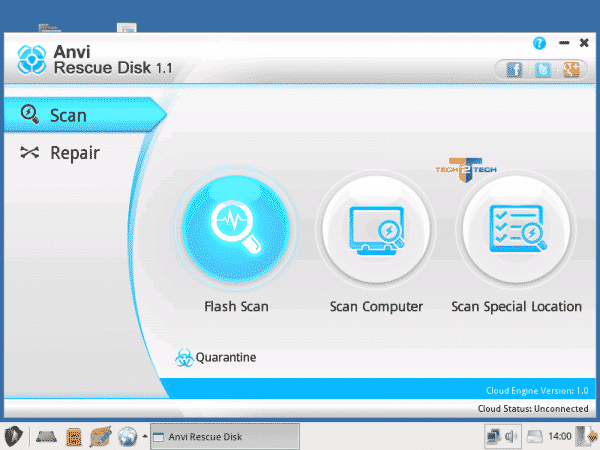
Task: Click the Scan Special Location label
Action: click(x=516, y=307)
